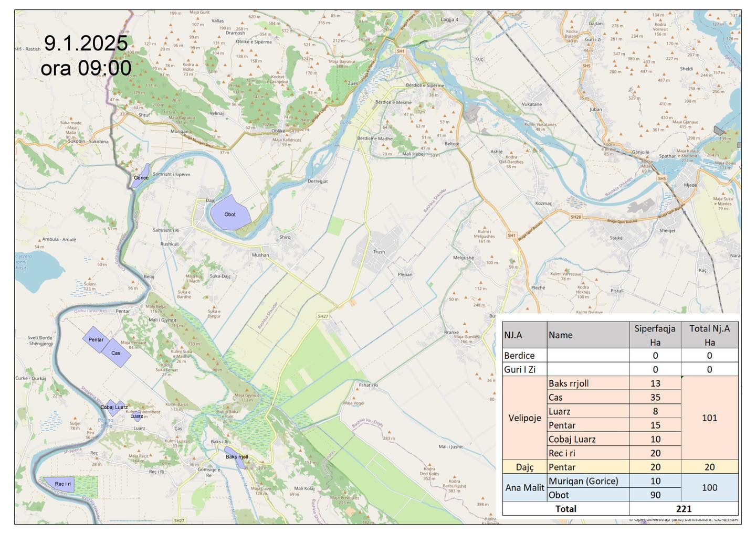Click the SH1 shield near Bërdicë e Sipërme
This screenshot has width=756, height=534.
click(x=401, y=51)
